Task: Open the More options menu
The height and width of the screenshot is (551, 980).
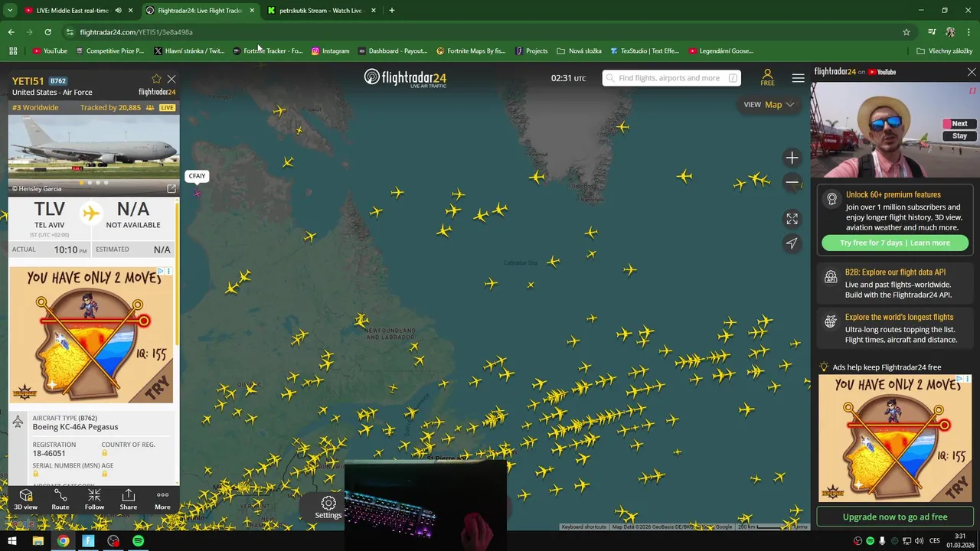Action: click(162, 500)
